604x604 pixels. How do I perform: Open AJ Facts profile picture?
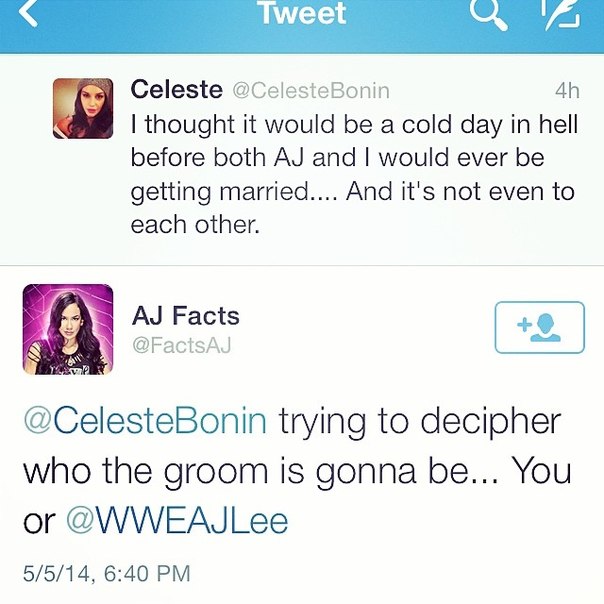[x=67, y=329]
